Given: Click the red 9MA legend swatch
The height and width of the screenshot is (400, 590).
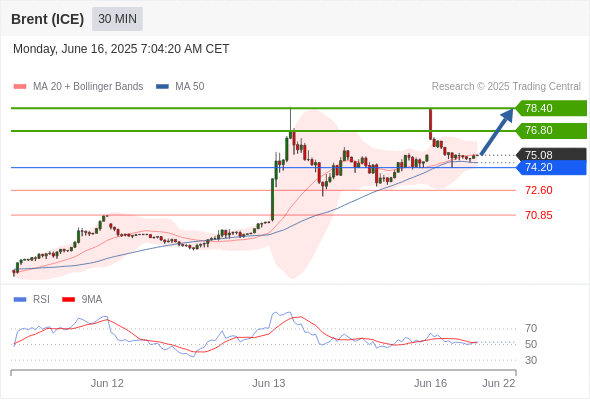Looking at the screenshot, I should coord(68,300).
